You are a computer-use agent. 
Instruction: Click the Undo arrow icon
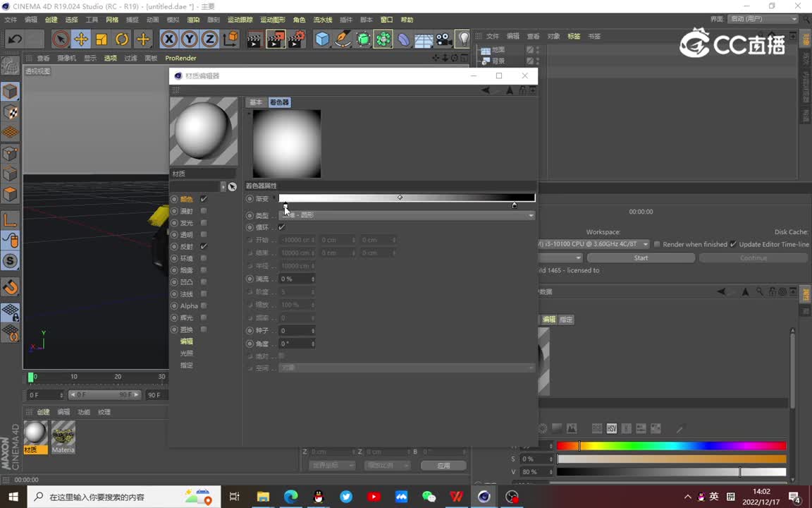(x=15, y=39)
